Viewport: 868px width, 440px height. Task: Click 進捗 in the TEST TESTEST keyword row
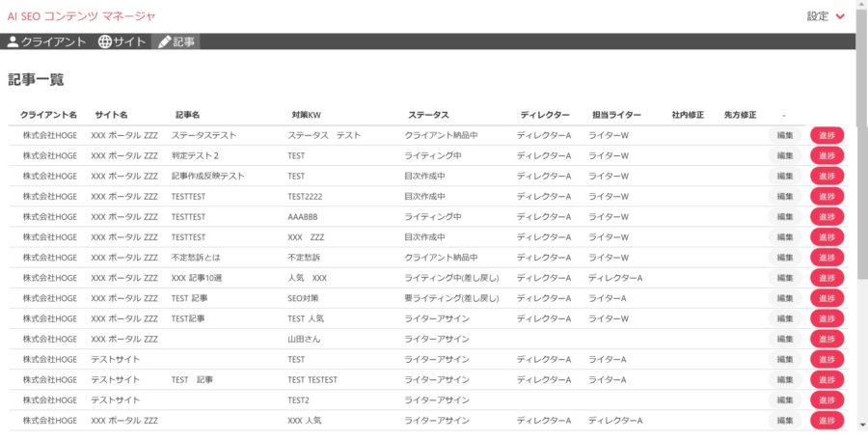coord(827,379)
